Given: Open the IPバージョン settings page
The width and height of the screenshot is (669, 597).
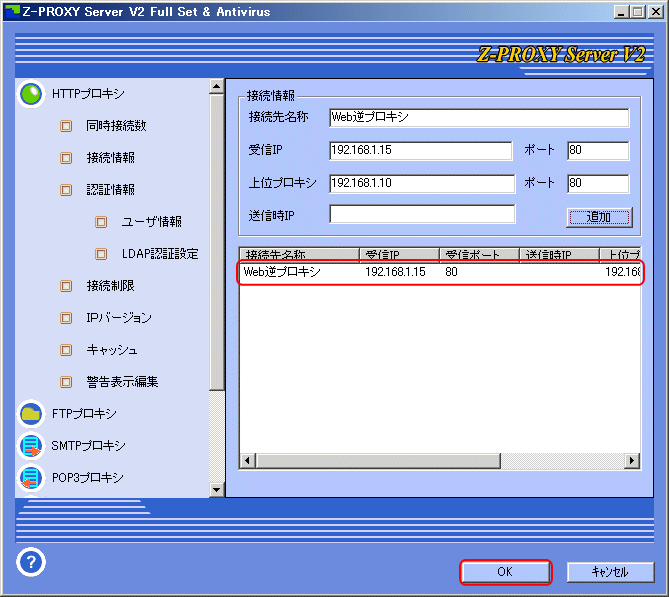Looking at the screenshot, I should tap(119, 318).
